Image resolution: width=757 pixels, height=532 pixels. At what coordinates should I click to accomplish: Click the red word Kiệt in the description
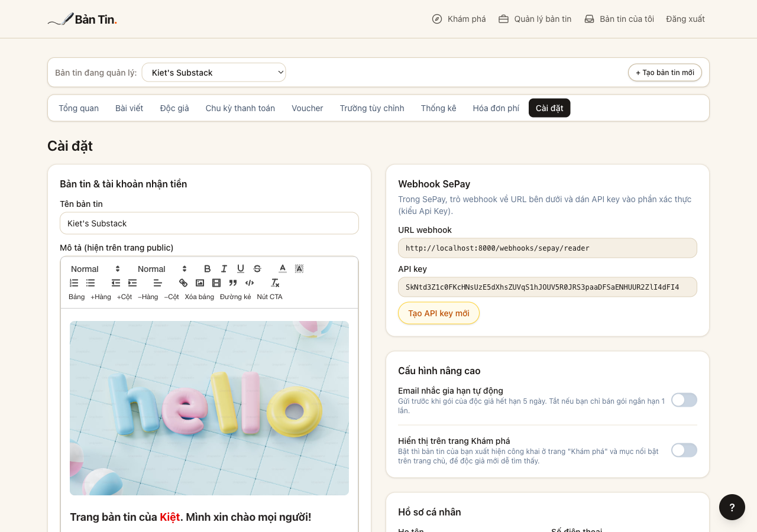point(170,517)
